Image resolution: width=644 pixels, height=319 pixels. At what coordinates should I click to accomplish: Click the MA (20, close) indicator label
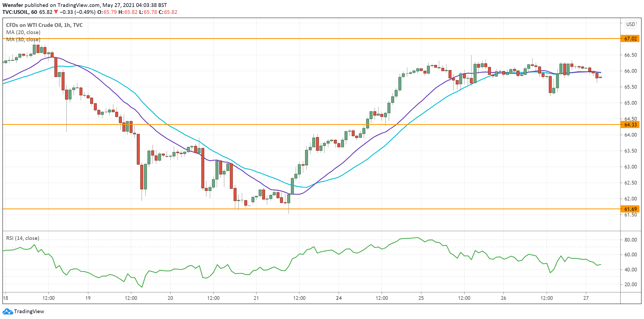tap(23, 32)
